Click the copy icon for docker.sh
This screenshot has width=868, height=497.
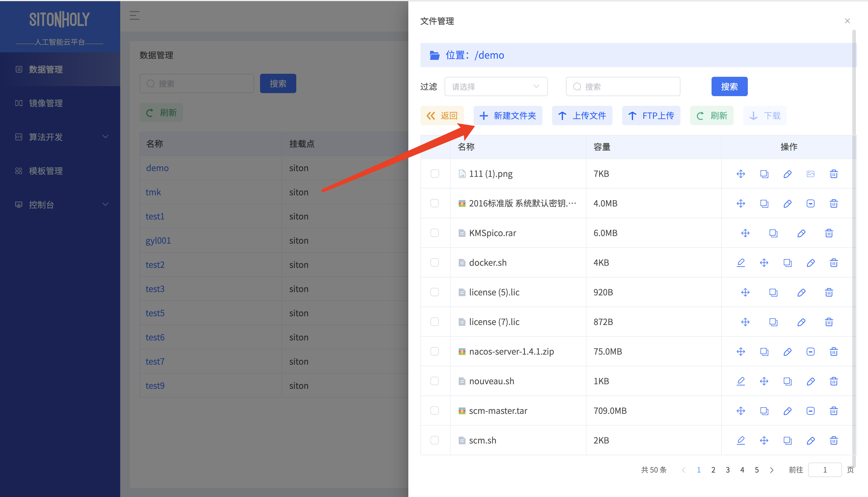[x=787, y=262]
